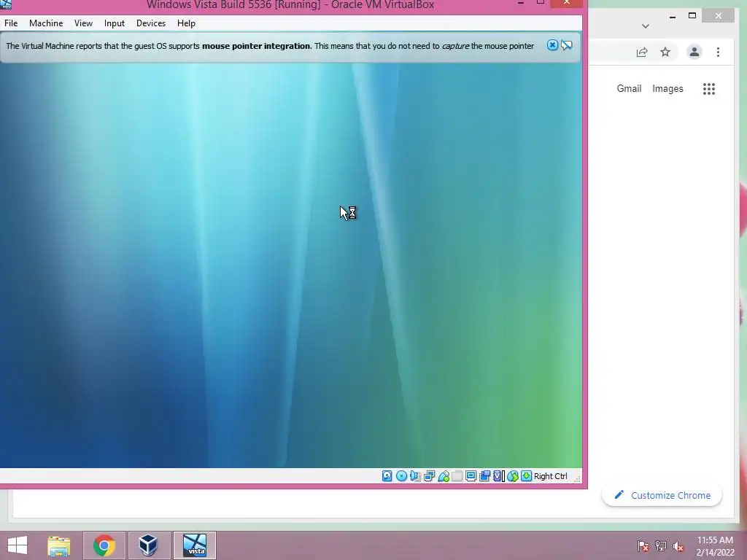Open the Devices menu

tap(151, 23)
